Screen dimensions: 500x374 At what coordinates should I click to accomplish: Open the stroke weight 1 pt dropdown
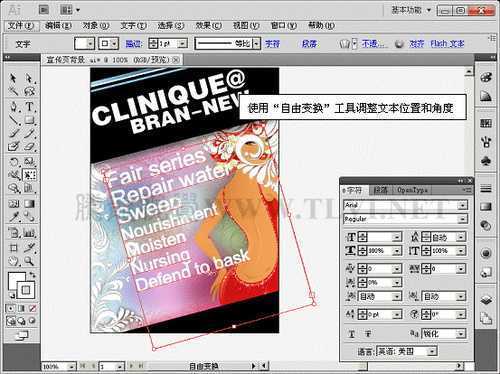tap(182, 44)
